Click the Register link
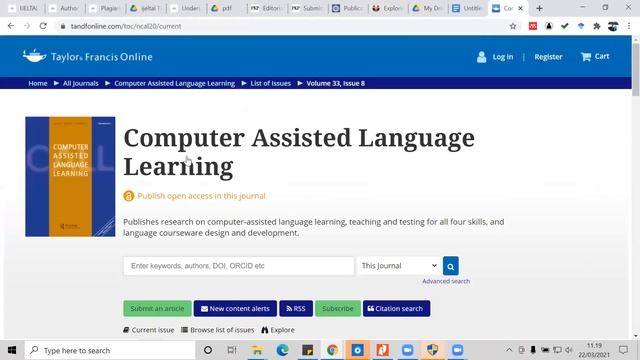The width and height of the screenshot is (640, 360). 548,57
